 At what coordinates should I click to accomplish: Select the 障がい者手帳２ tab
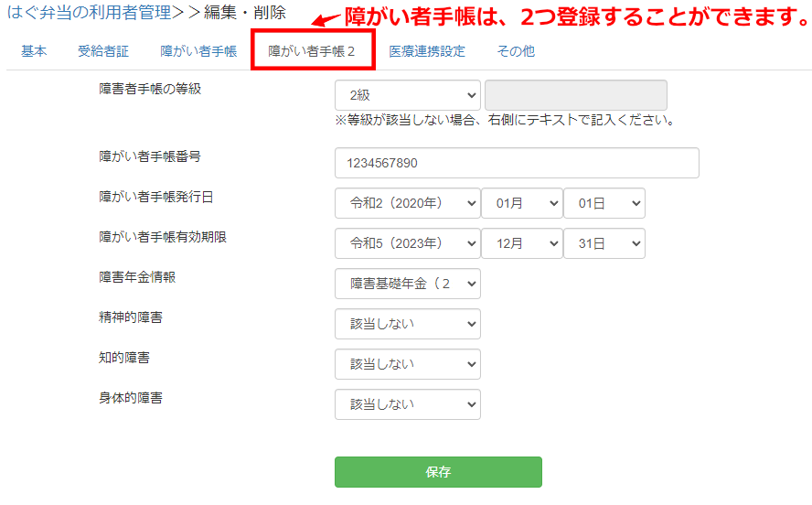pyautogui.click(x=312, y=51)
